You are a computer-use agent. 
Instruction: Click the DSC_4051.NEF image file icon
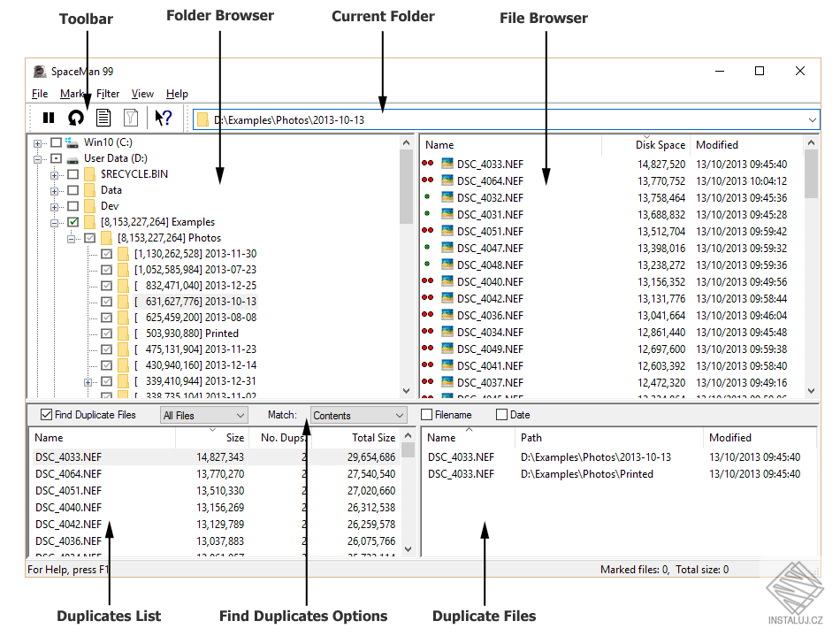(x=447, y=231)
